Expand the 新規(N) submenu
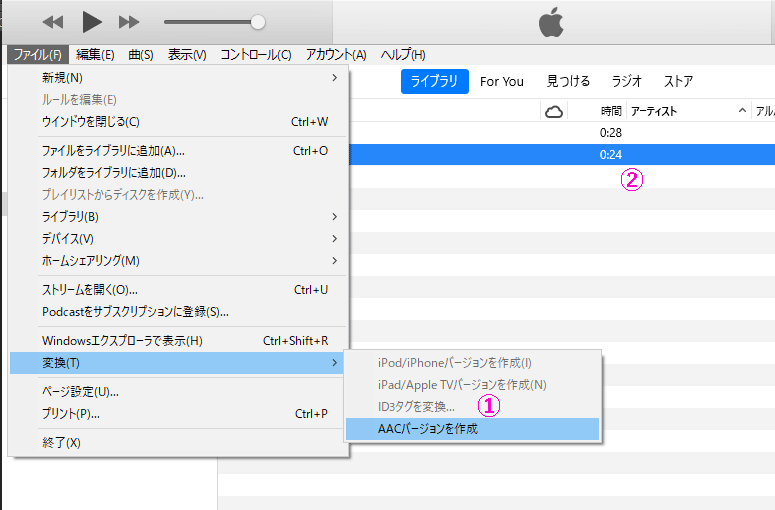This screenshot has height=510, width=775. [178, 78]
